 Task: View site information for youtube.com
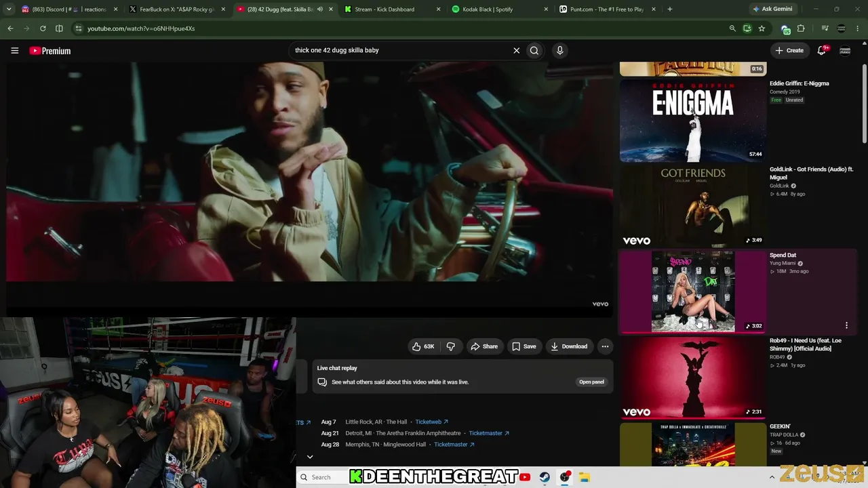pos(79,28)
